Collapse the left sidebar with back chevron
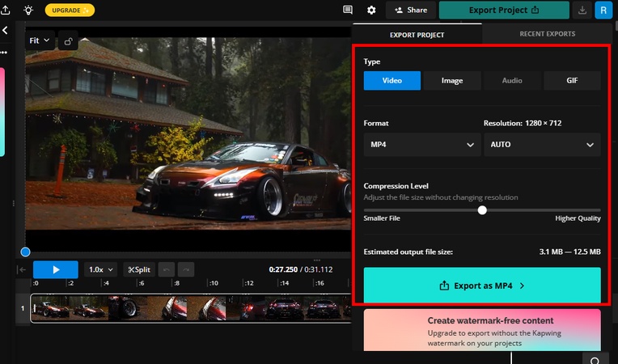Viewport: 618px width, 364px height. 5,31
